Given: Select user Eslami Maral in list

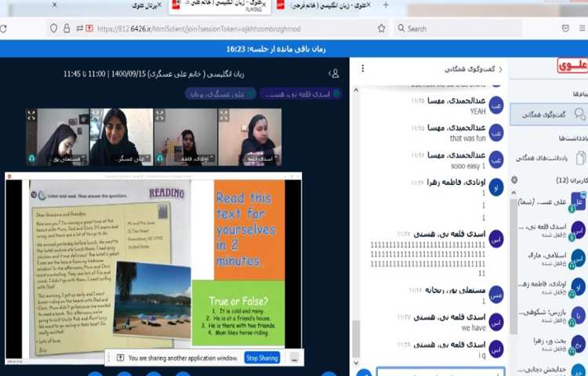Looking at the screenshot, I should pyautogui.click(x=550, y=258).
